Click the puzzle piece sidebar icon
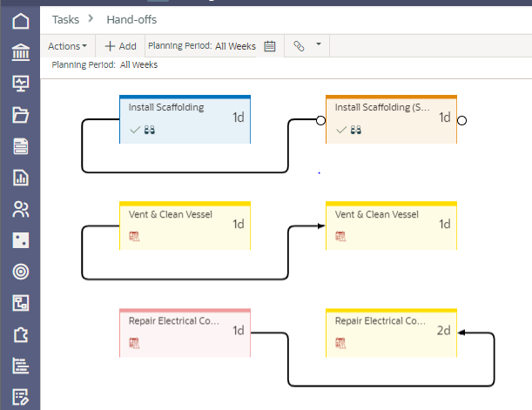Screen dimensions: 532x410 [20, 334]
